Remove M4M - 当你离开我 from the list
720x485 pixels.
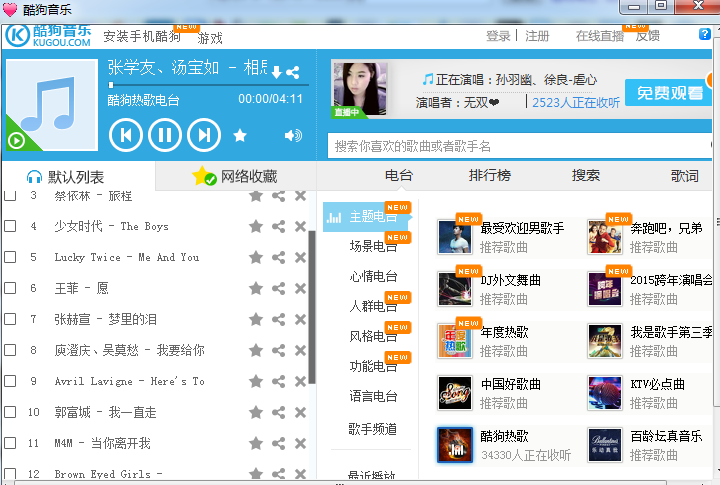pyautogui.click(x=300, y=443)
